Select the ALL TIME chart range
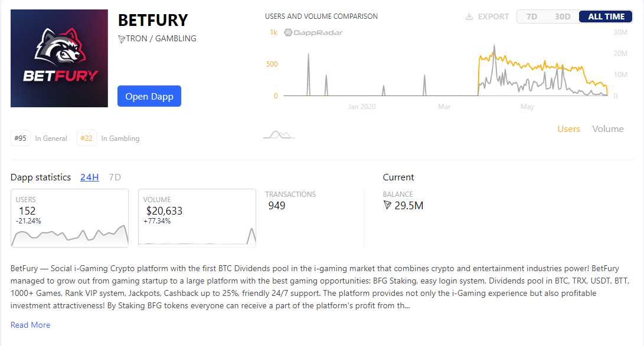Screen dimensions: 644x346 pos(606,17)
